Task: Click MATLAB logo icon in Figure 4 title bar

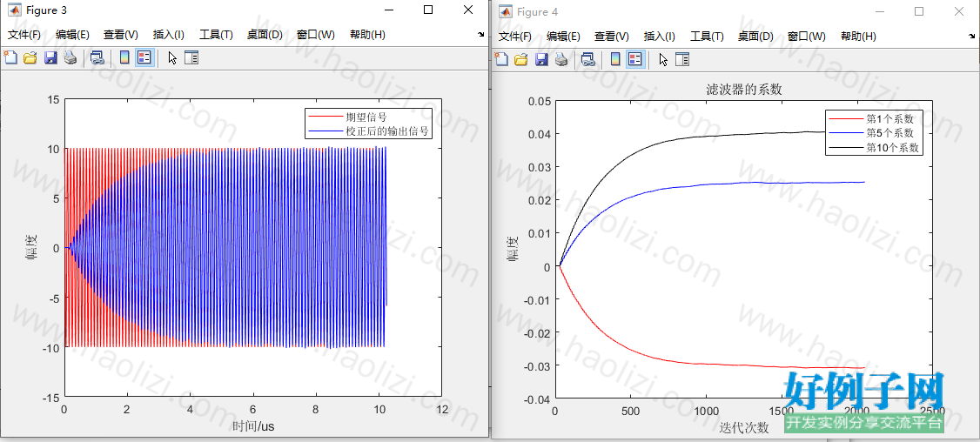Action: pos(505,11)
